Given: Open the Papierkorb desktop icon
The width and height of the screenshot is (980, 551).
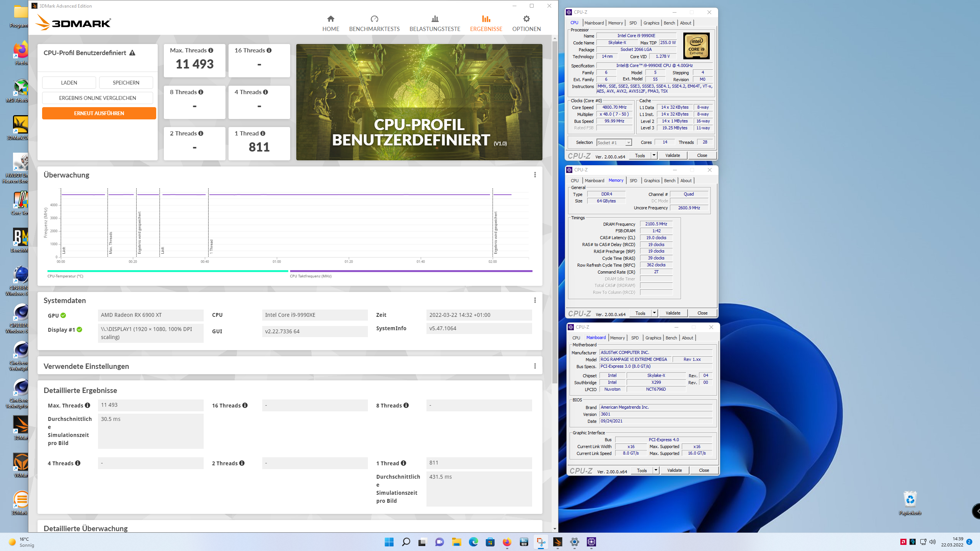Looking at the screenshot, I should tap(910, 503).
